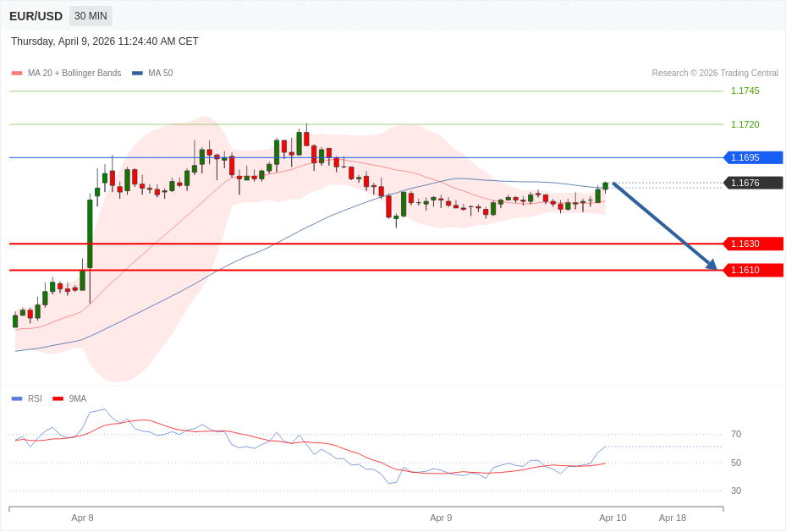Click the 30 MIN timeframe button
786x532 pixels.
tap(91, 16)
